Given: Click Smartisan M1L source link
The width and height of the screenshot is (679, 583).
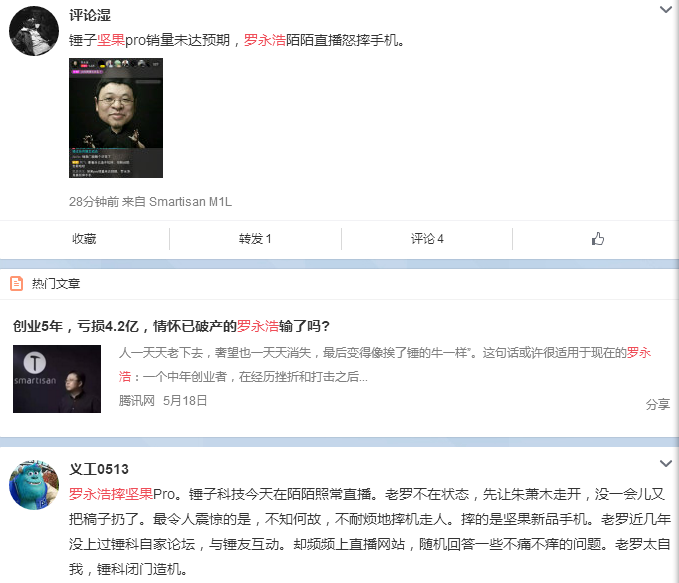Looking at the screenshot, I should (191, 202).
